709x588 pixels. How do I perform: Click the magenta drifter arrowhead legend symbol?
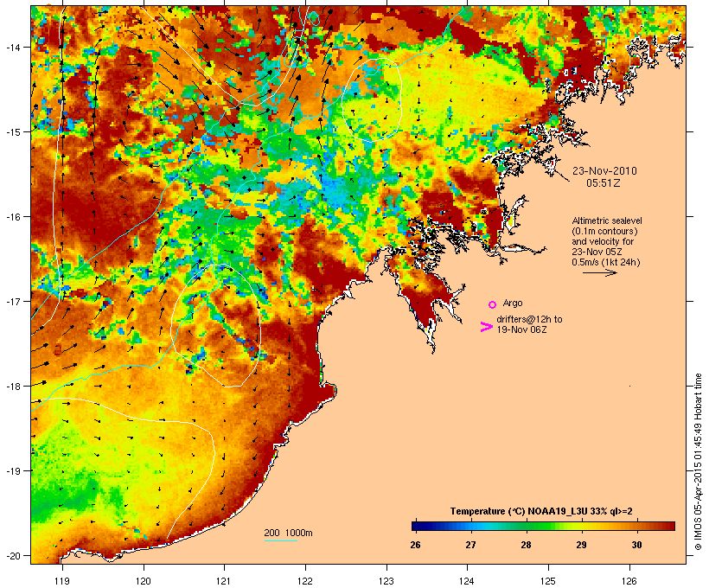(x=486, y=327)
